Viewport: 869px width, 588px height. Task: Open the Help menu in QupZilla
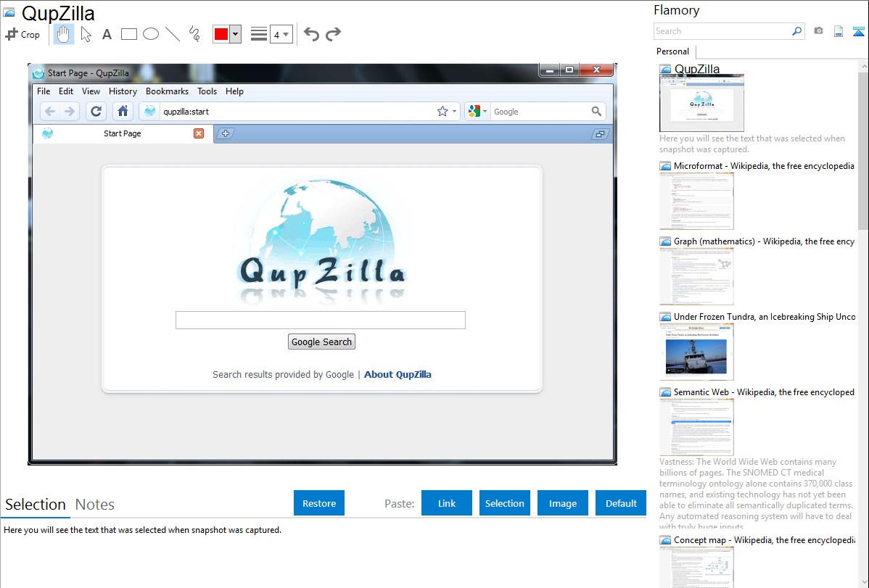[234, 91]
